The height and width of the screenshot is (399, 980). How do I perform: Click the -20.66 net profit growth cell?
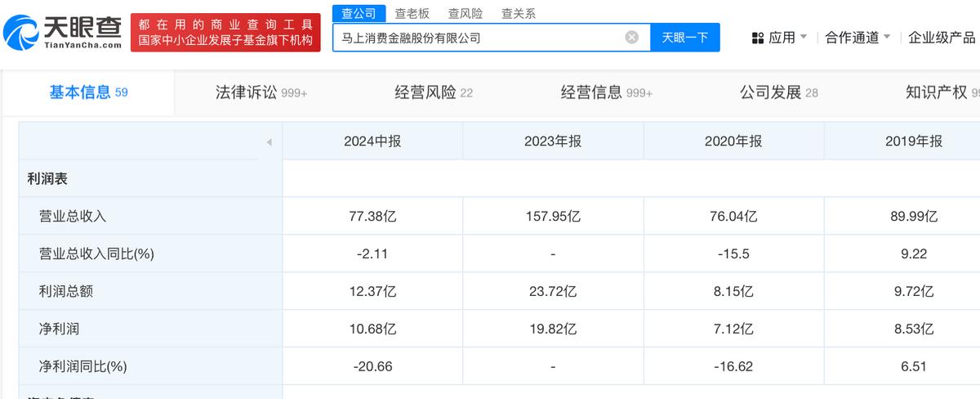[372, 366]
